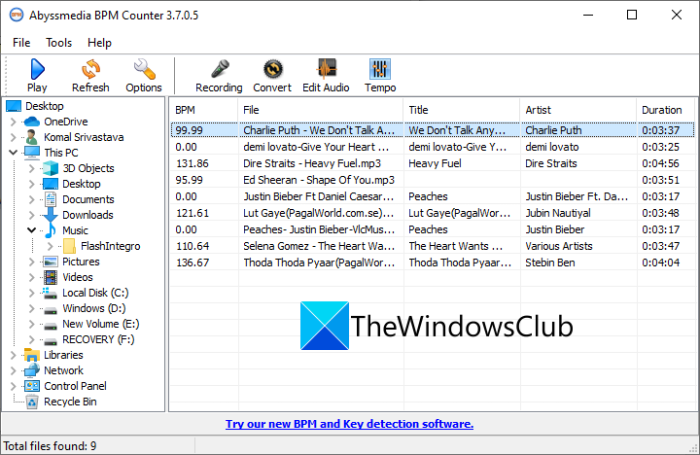The height and width of the screenshot is (455, 700).
Task: Select the OneDrive cloud icon
Action: [32, 121]
